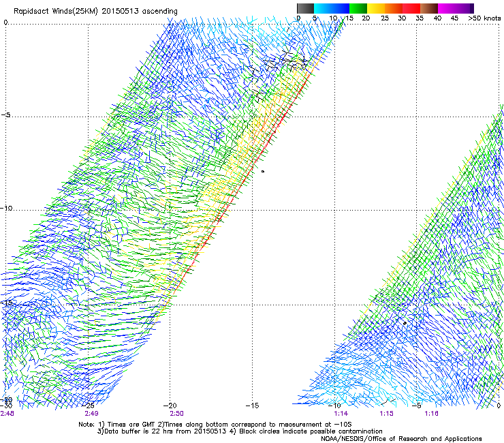Click the "2:50" swath time label
The width and height of the screenshot is (504, 443).
pyautogui.click(x=176, y=414)
